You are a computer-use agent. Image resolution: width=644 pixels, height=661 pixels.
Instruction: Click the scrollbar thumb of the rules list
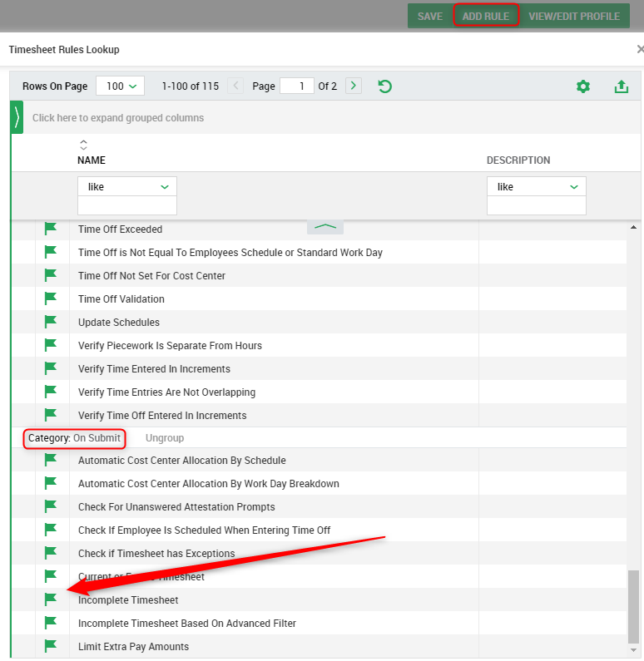pos(633,607)
